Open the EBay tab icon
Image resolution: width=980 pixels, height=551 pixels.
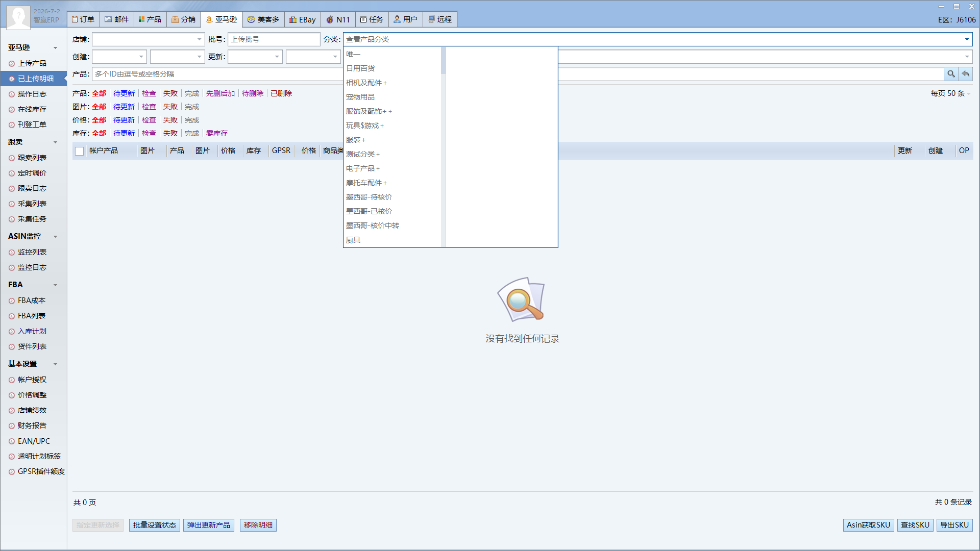(x=293, y=19)
